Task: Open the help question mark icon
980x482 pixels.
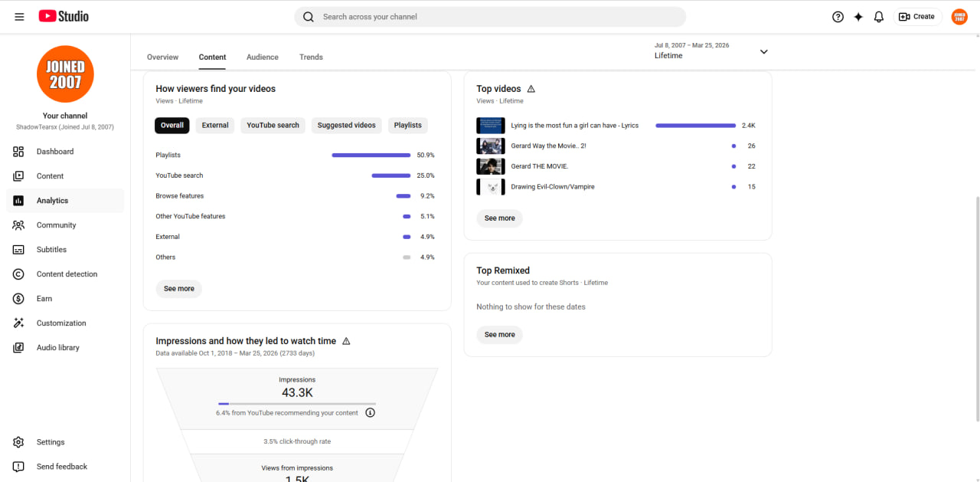Action: [838, 17]
